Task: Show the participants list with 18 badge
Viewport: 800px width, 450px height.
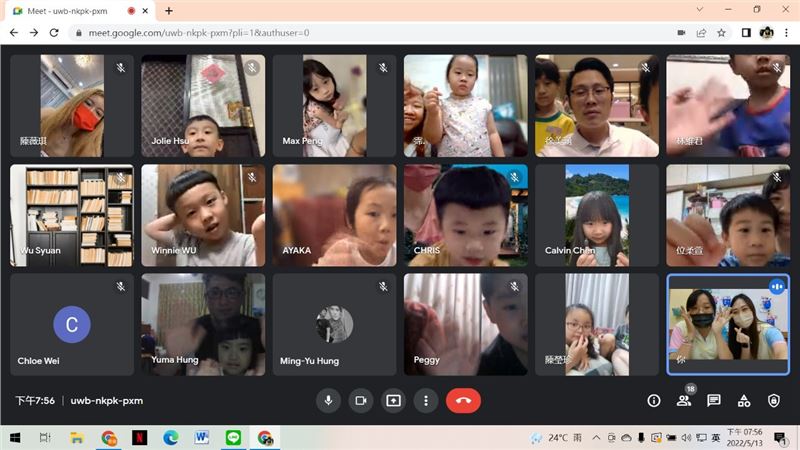Action: click(684, 400)
